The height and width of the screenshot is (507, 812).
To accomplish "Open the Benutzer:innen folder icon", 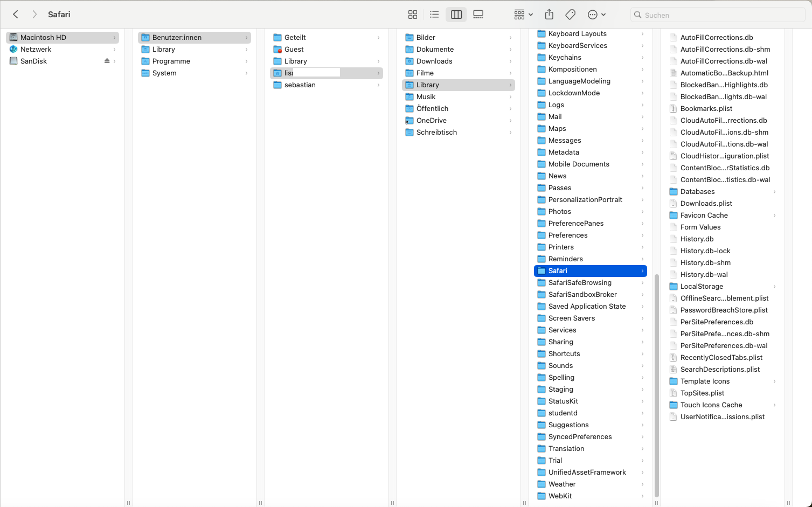I will coord(145,37).
